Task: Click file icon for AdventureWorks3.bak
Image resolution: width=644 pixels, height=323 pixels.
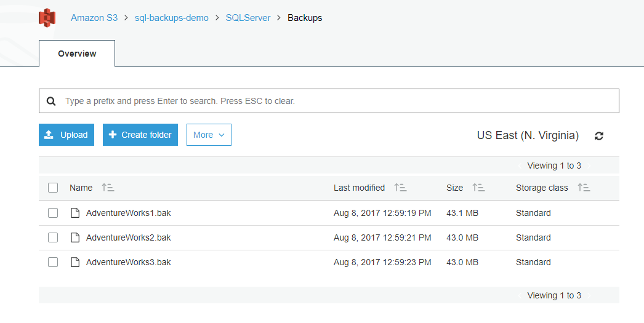Action: (x=74, y=262)
